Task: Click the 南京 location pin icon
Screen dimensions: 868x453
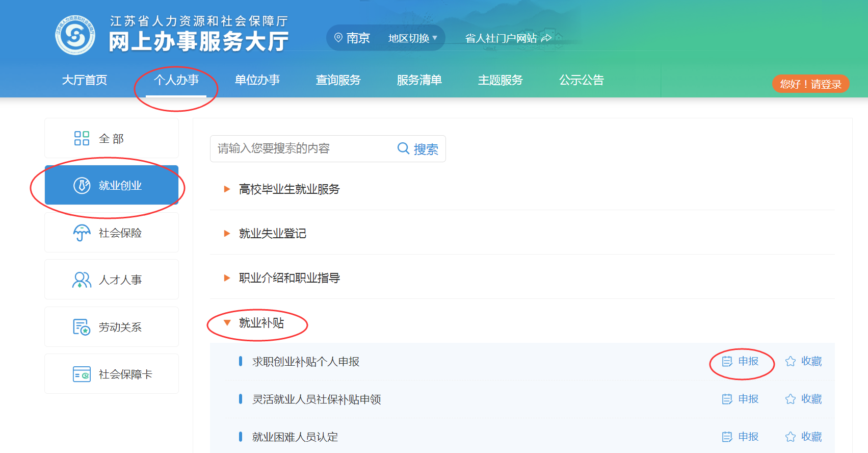Action: (x=338, y=38)
